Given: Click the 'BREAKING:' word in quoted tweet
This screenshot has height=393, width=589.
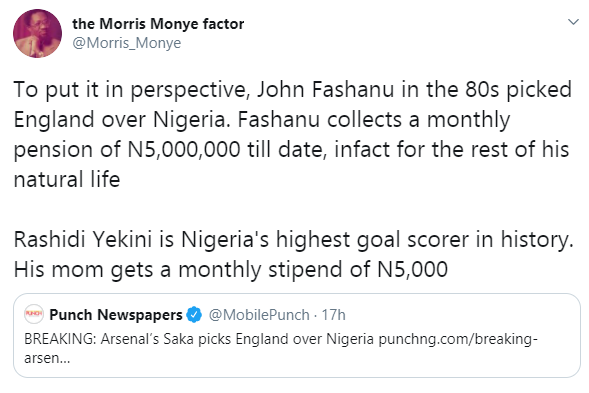Looking at the screenshot, I should click(x=60, y=339).
